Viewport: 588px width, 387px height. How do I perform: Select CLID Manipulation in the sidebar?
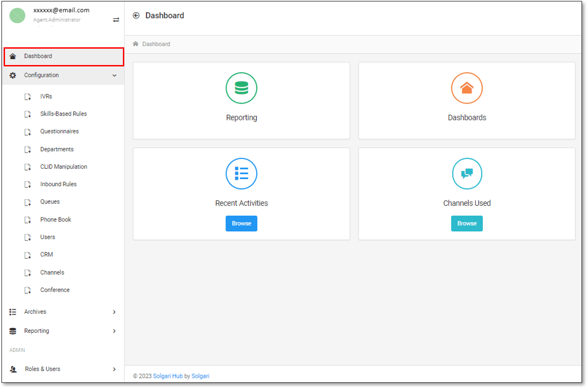pyautogui.click(x=63, y=166)
